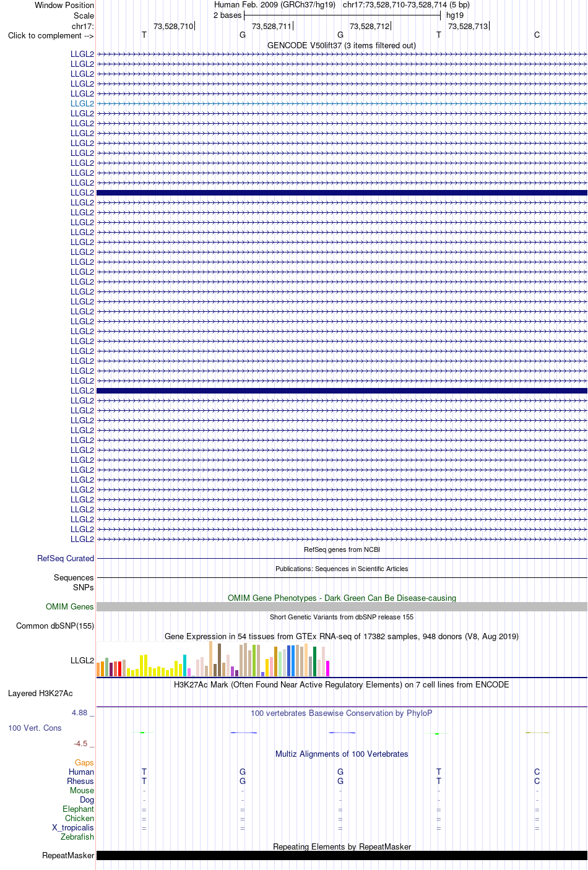The image size is (588, 870).
Task: Click the 'hg19' assembly label beside scale bar
Action: click(455, 15)
